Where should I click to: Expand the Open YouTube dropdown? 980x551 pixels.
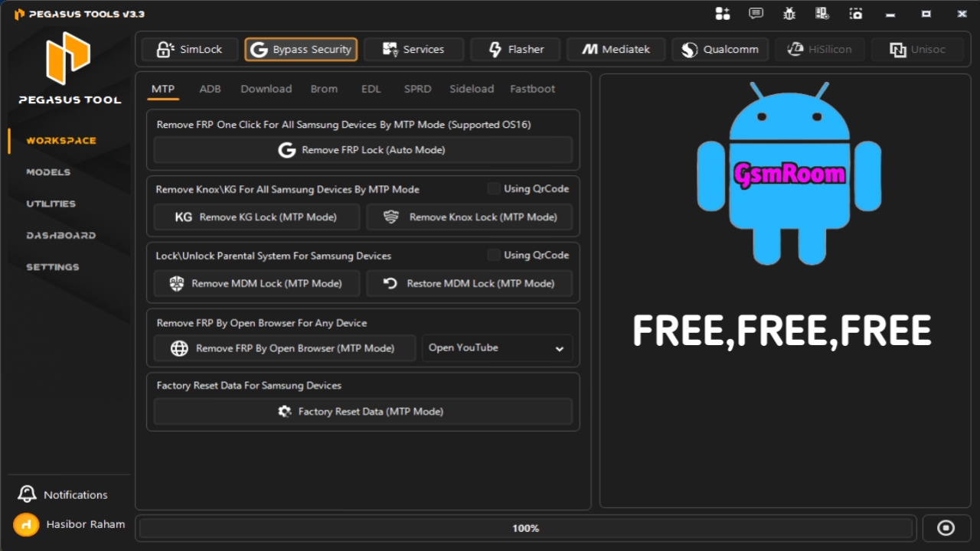[497, 348]
